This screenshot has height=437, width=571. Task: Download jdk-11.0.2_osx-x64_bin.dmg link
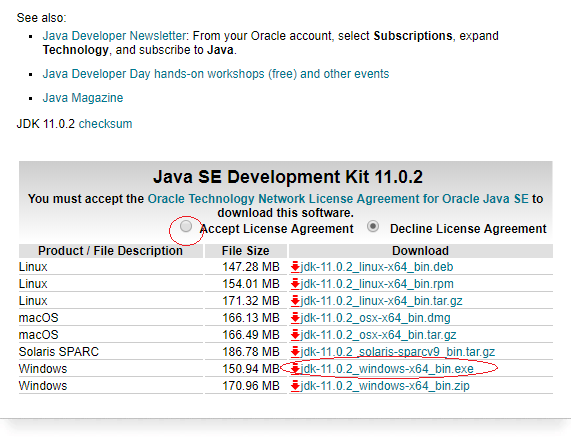pos(375,318)
